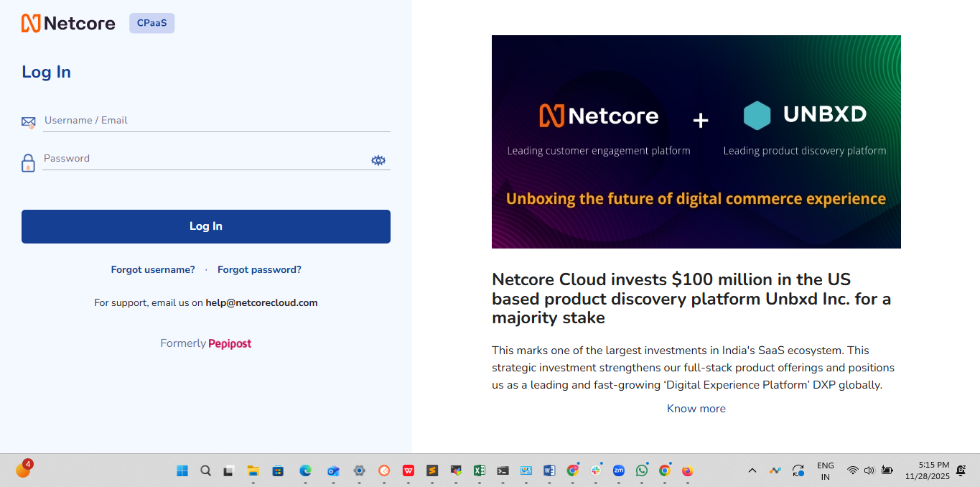Open WhatsApp from the taskbar
Image resolution: width=980 pixels, height=487 pixels.
coord(642,470)
